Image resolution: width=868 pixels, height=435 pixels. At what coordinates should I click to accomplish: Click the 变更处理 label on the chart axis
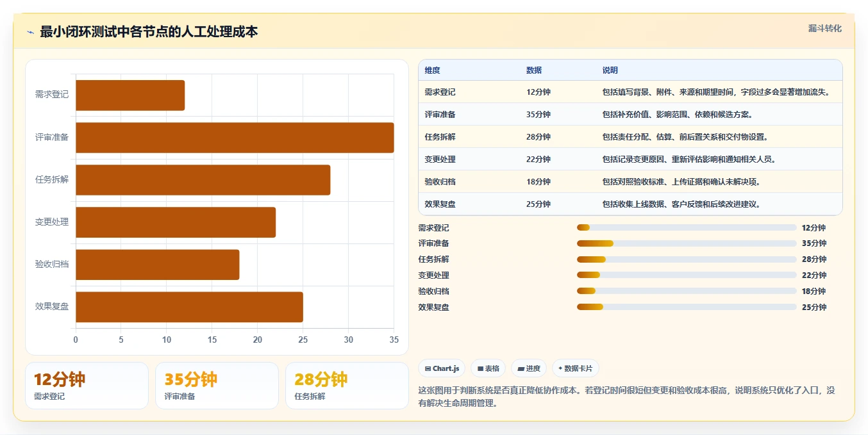click(x=52, y=222)
